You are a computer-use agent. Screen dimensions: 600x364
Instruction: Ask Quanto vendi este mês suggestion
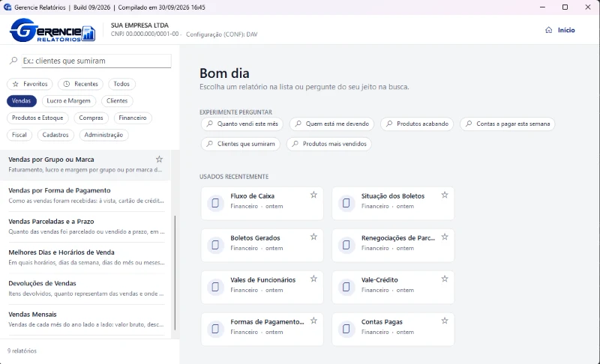(242, 124)
